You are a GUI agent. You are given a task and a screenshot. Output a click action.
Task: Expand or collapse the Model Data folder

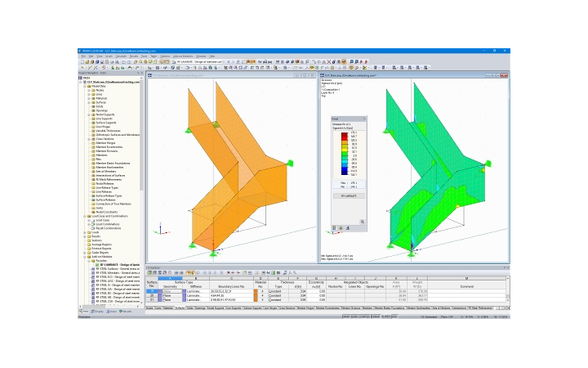[x=85, y=87]
